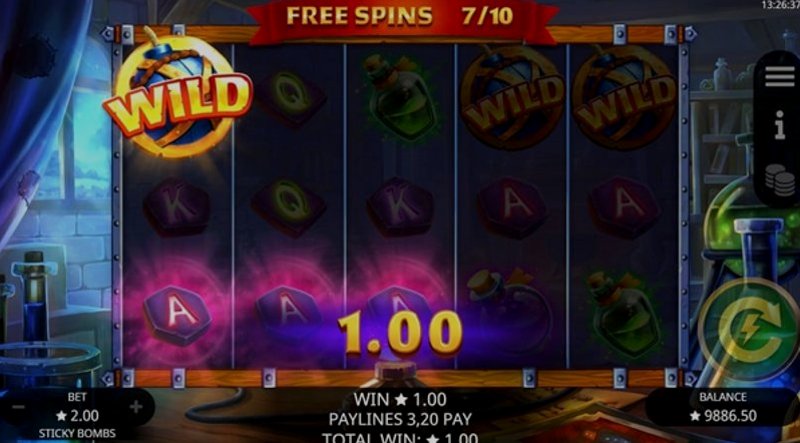Click the WILD bomb on reel four

point(512,97)
